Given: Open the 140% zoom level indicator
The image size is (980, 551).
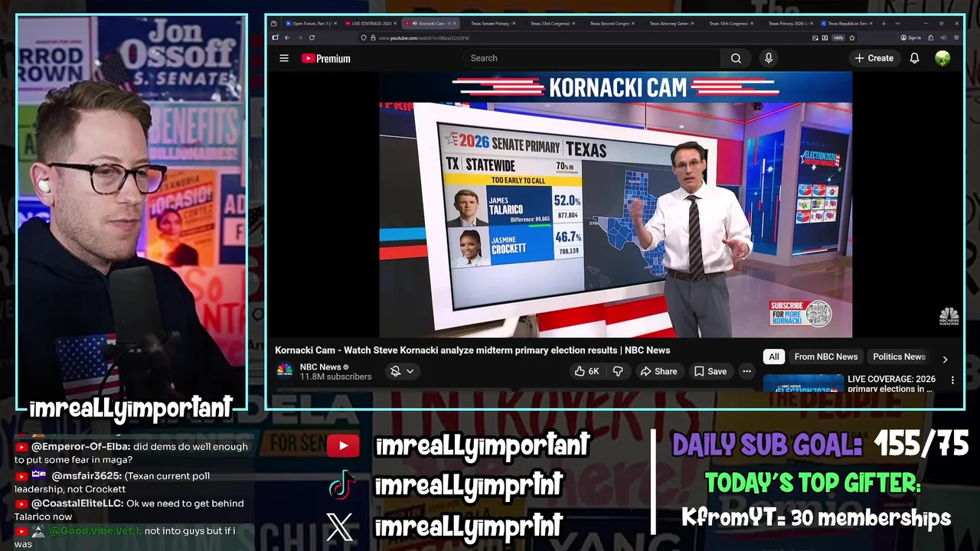Looking at the screenshot, I should pos(838,37).
